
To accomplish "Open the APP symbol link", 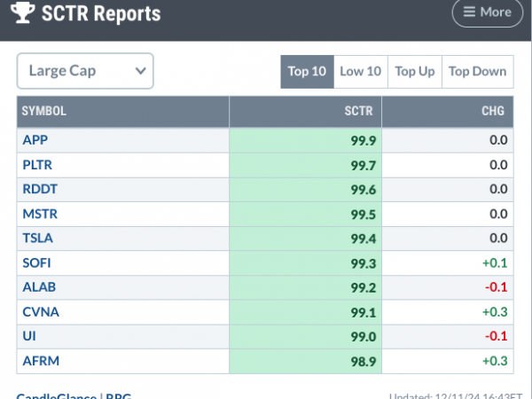I will point(35,140).
